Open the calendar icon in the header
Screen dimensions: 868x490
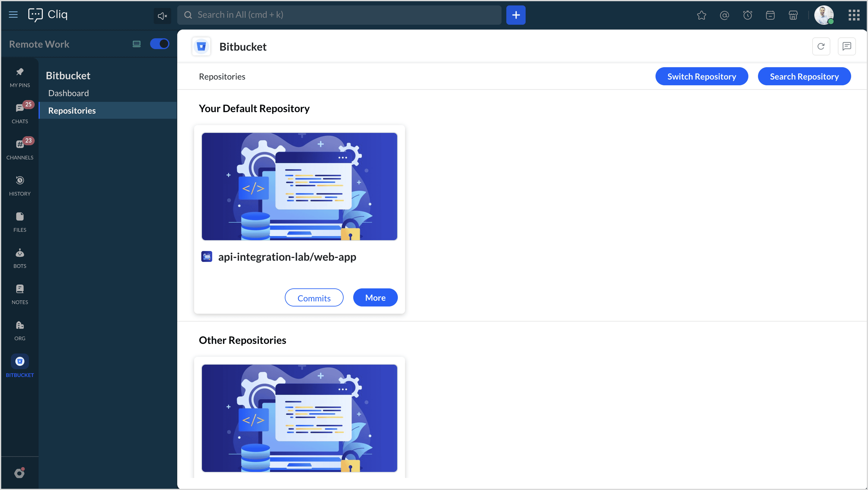click(x=770, y=15)
